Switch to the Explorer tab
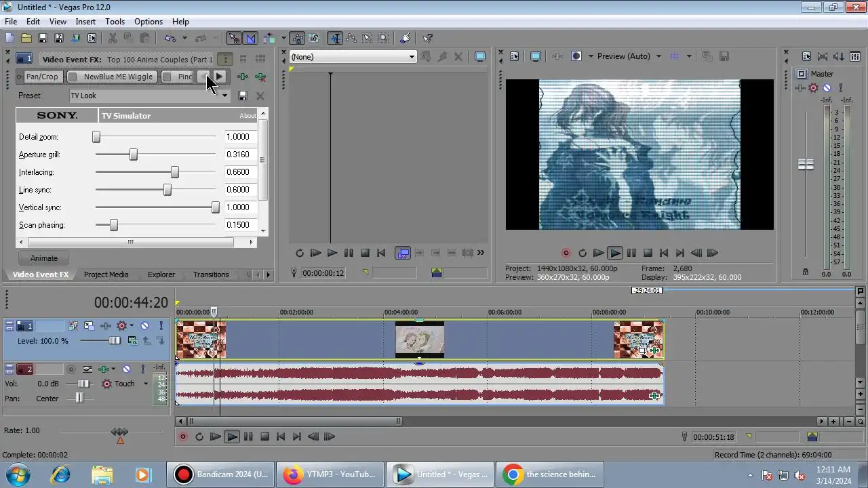The height and width of the screenshot is (488, 868). (x=161, y=274)
